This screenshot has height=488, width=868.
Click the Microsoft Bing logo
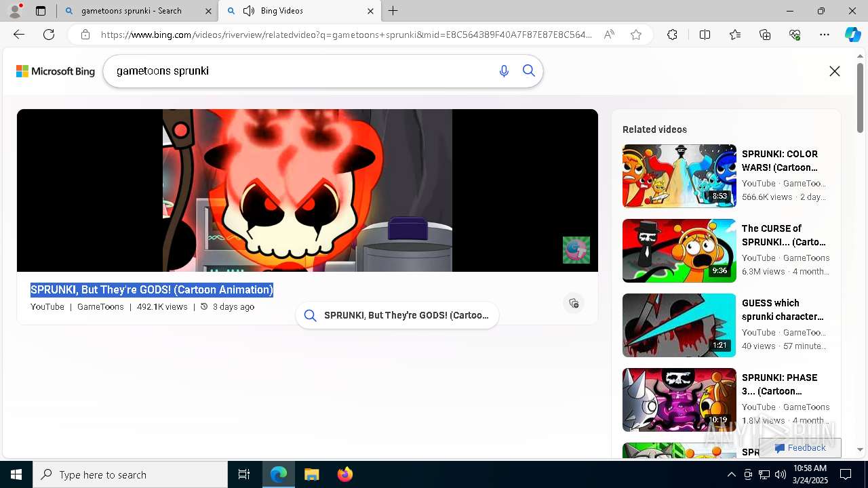click(56, 71)
